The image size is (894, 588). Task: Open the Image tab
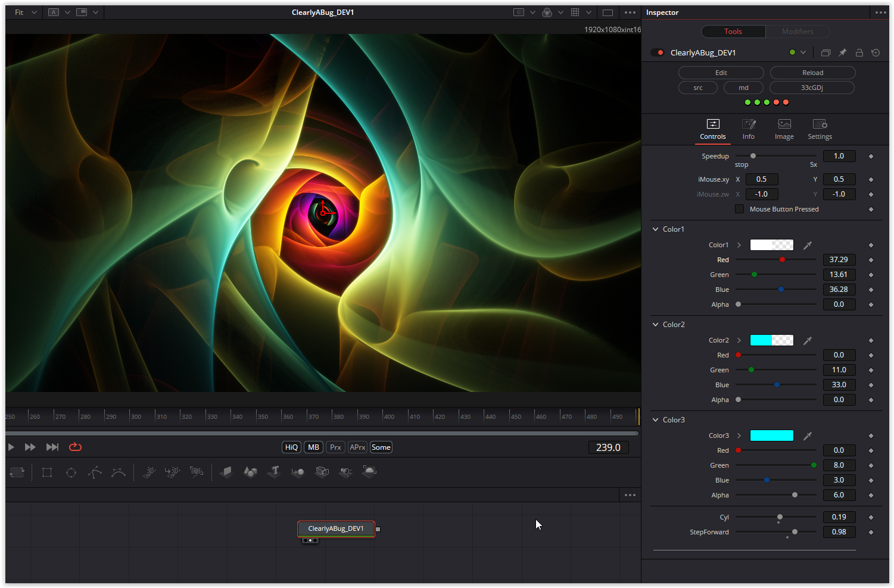point(784,129)
